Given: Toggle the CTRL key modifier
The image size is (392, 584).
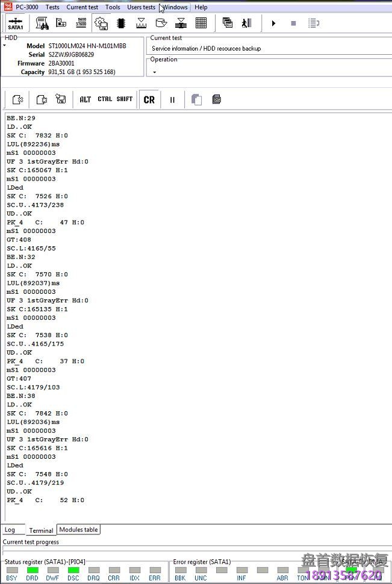Looking at the screenshot, I should click(105, 99).
